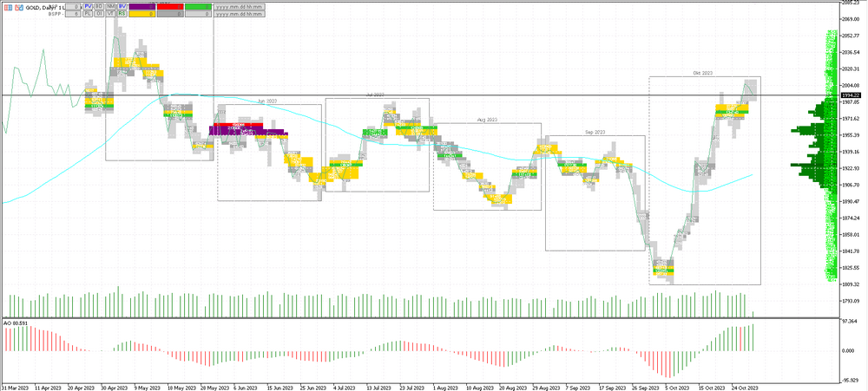Image resolution: width=868 pixels, height=391 pixels.
Task: Click the Okt 2023 month box label
Action: [x=703, y=73]
